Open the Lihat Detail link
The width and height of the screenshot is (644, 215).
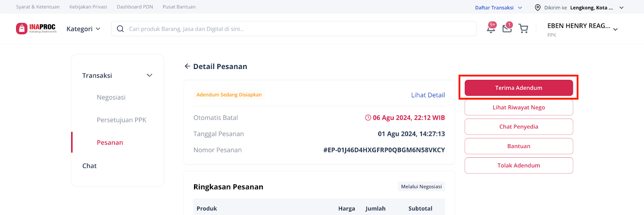428,95
